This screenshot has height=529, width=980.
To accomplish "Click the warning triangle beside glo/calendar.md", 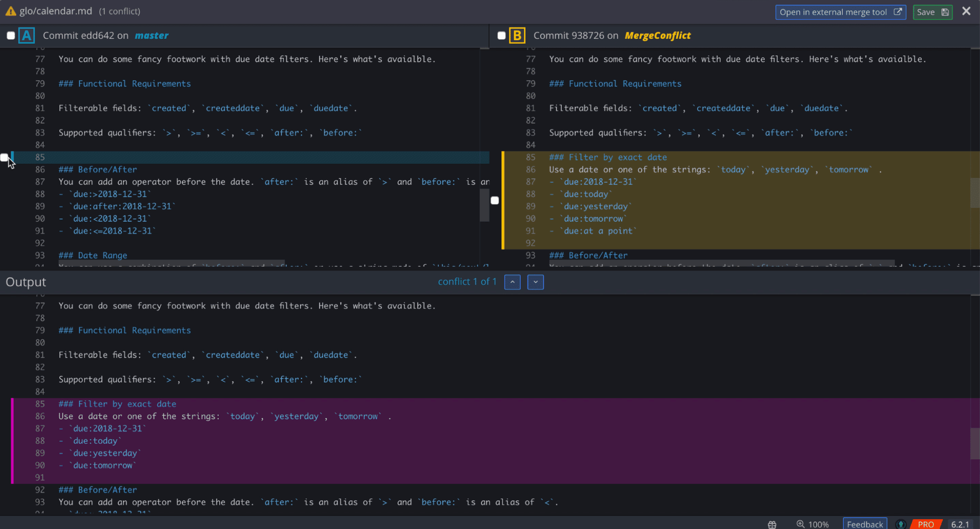I will (10, 11).
